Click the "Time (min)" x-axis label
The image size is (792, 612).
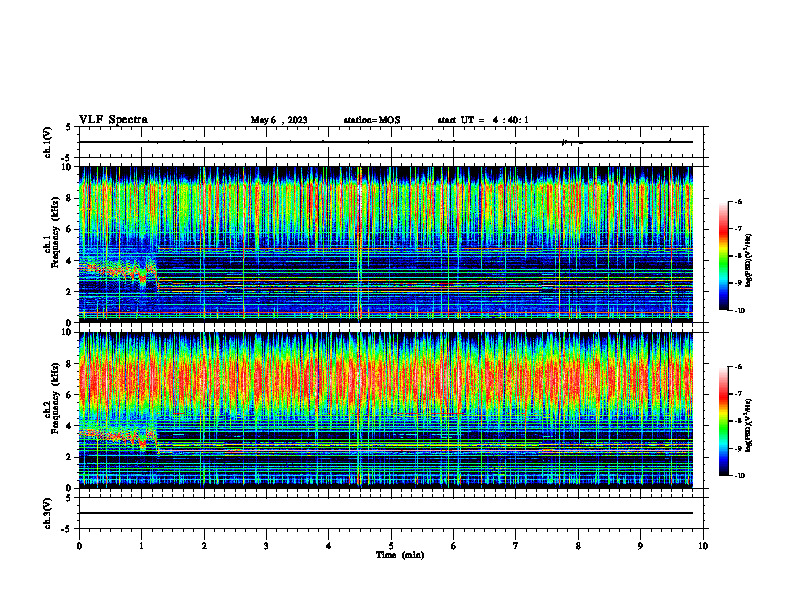[x=400, y=555]
